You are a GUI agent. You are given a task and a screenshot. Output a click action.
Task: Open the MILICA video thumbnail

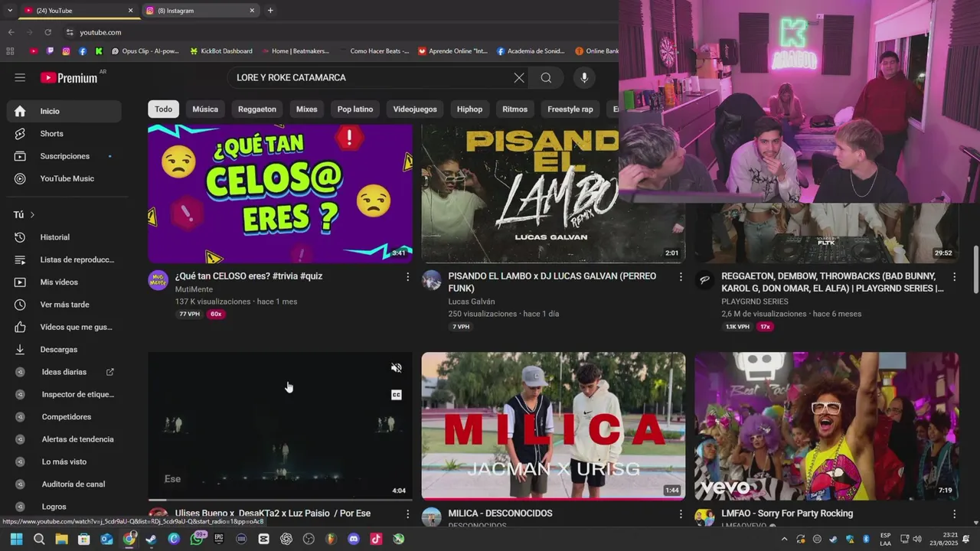point(554,426)
